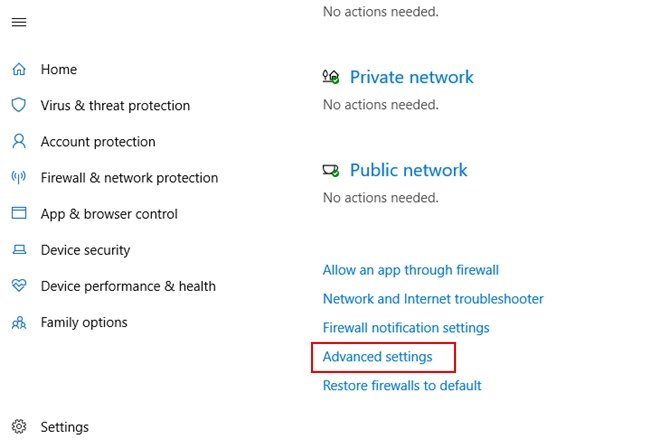
Task: Click the Home house icon
Action: [x=19, y=69]
